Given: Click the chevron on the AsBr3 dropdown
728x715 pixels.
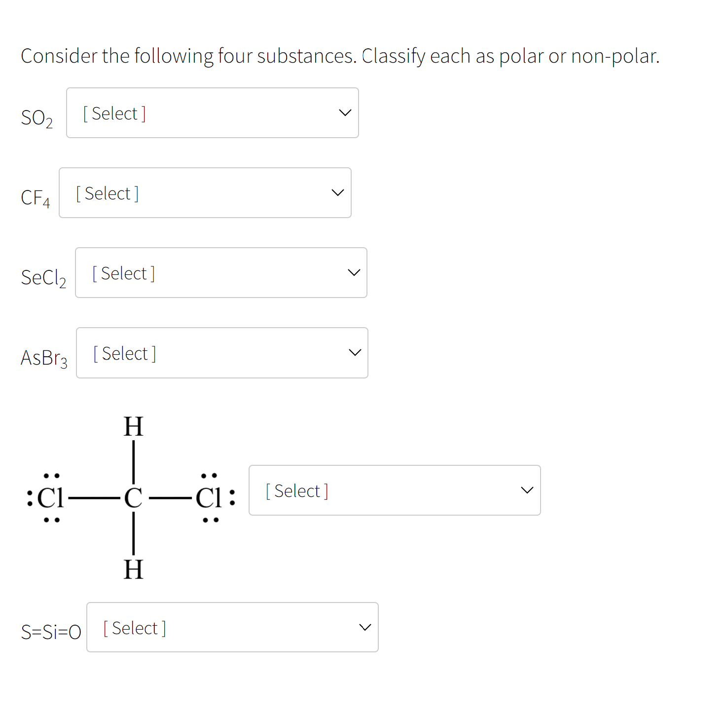Looking at the screenshot, I should pos(354,352).
